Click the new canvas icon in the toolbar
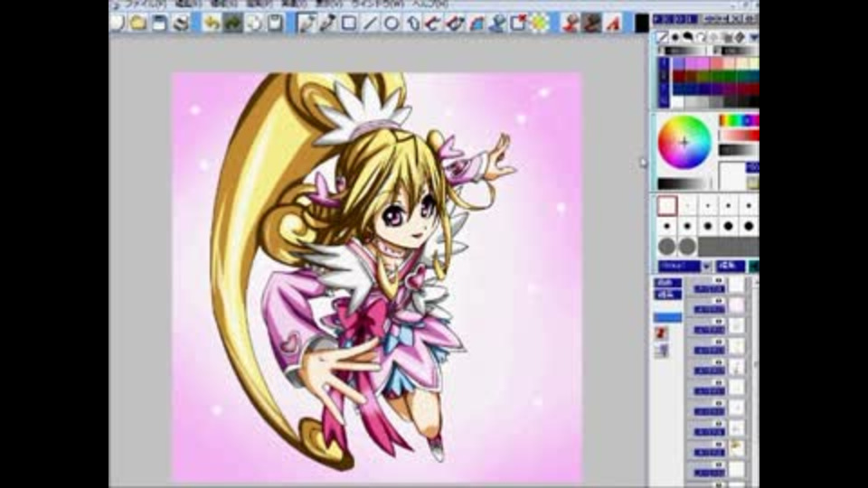This screenshot has width=868, height=488. pos(117,23)
